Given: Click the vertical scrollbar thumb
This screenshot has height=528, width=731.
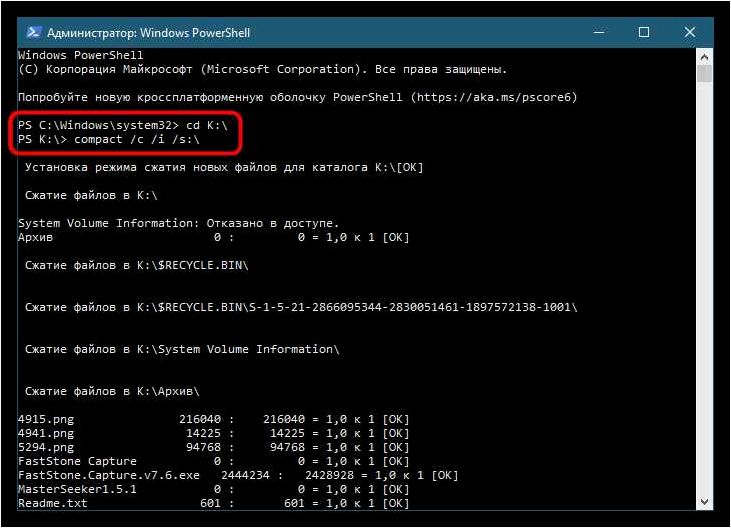Looking at the screenshot, I should 704,74.
